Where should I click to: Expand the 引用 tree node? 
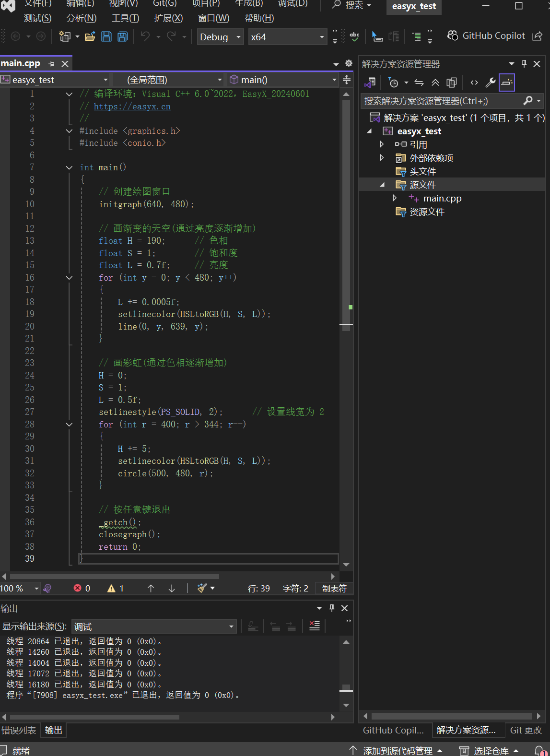(381, 144)
